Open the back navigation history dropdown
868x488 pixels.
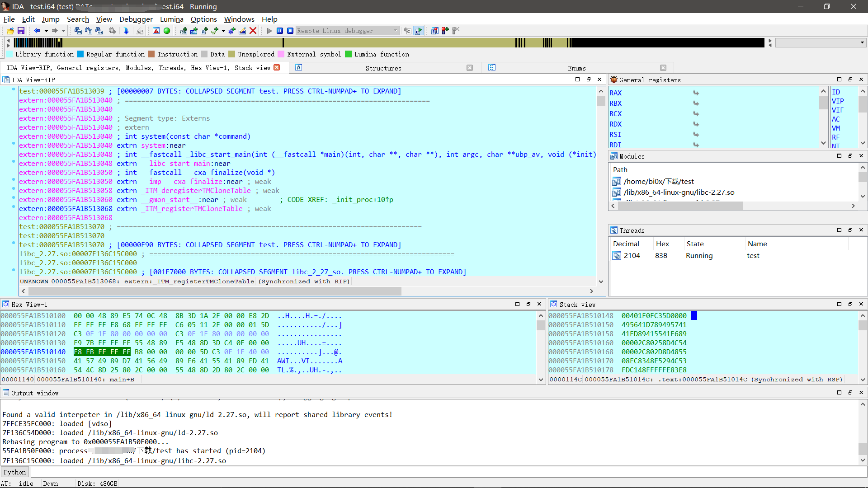(x=47, y=31)
